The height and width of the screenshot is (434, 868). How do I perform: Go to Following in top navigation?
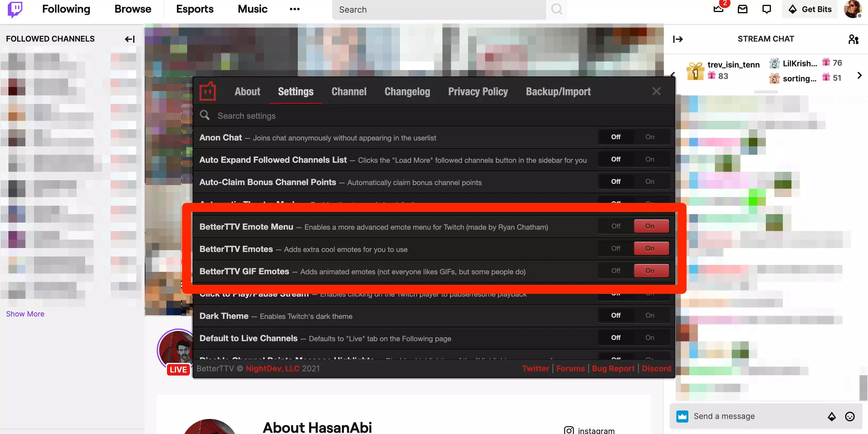click(66, 9)
